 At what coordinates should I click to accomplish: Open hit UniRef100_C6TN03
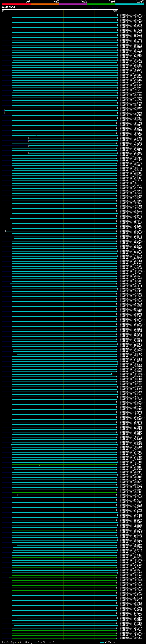point(131,40)
